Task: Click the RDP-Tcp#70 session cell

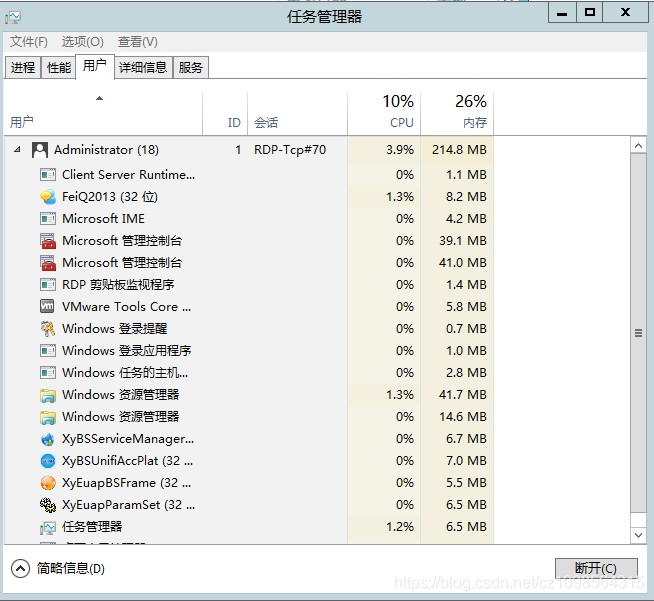Action: click(290, 150)
